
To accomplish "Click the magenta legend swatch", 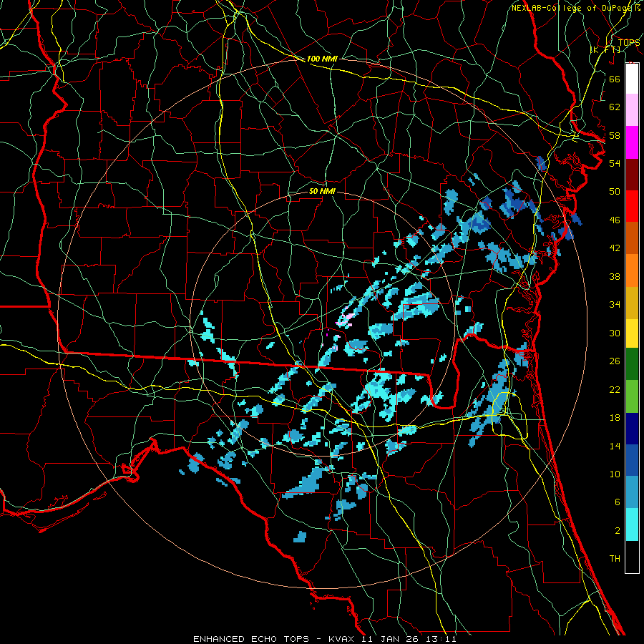I will click(x=632, y=142).
